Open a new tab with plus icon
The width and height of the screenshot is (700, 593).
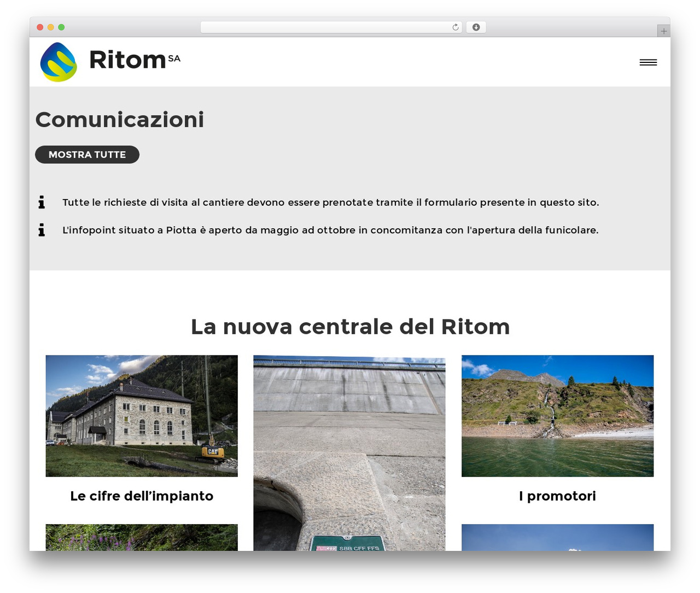[x=663, y=31]
